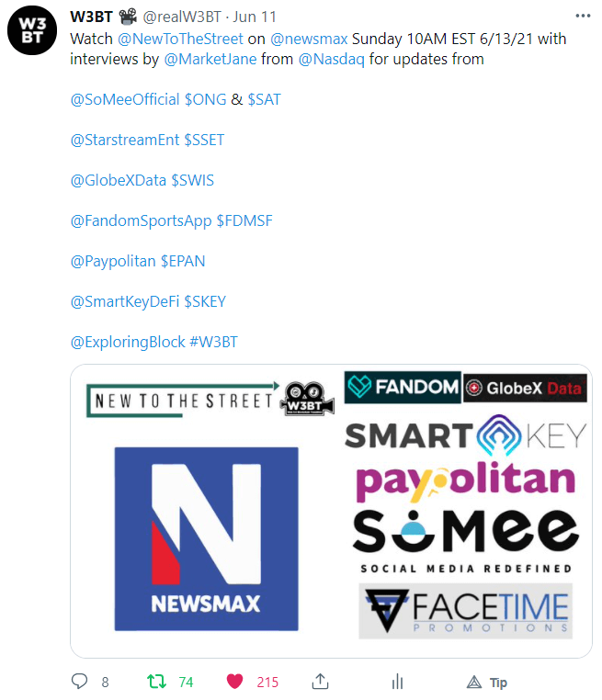The image size is (602, 700).
Task: Open W3BT profile avatar
Action: click(x=32, y=30)
